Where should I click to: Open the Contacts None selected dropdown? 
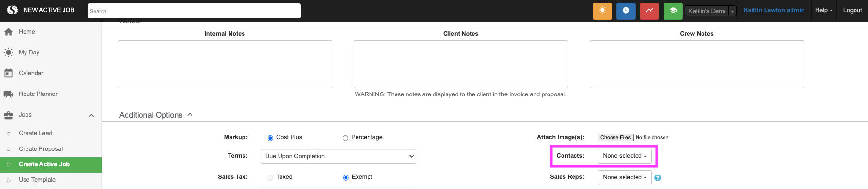625,156
